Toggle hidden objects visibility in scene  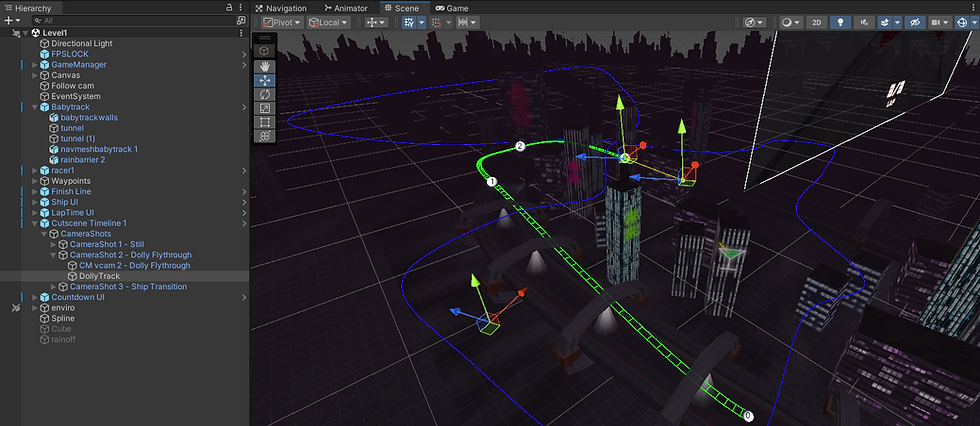(x=916, y=22)
